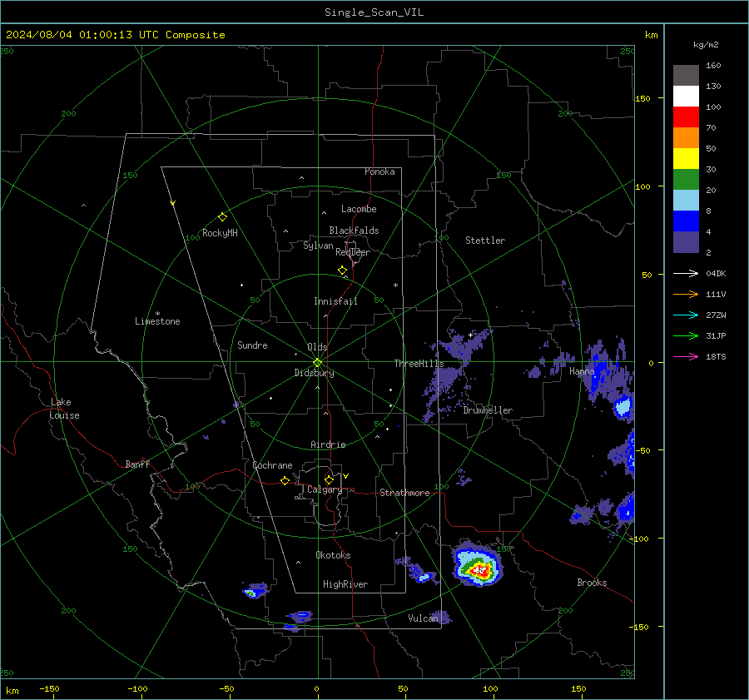Select the radar-center diamond near Didsbury
The width and height of the screenshot is (749, 700).
(317, 363)
